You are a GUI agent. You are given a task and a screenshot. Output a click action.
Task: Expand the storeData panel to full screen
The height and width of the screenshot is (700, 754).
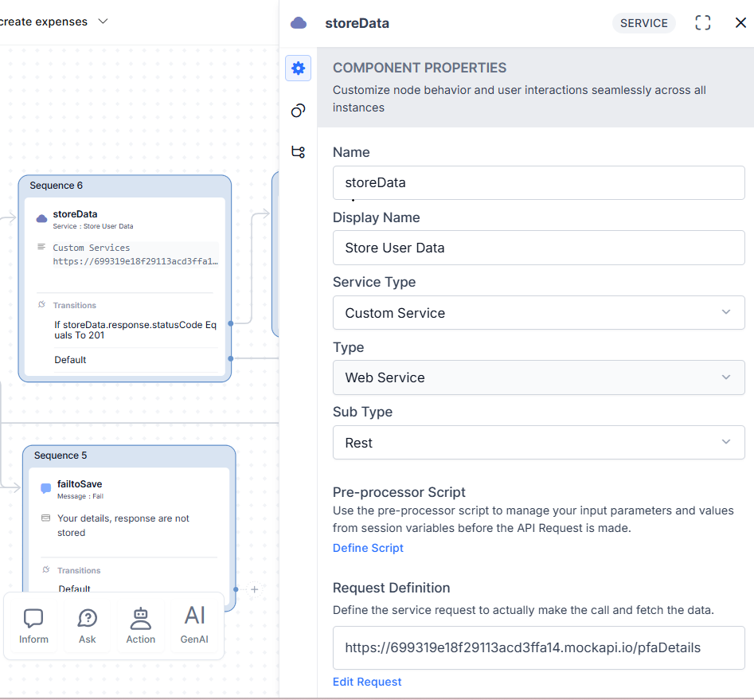(x=702, y=23)
